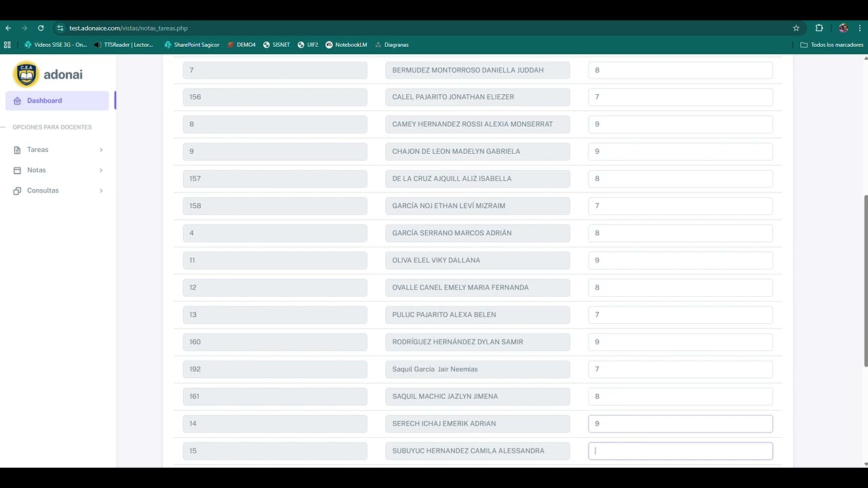The height and width of the screenshot is (488, 868).
Task: Open the apps grid in bookmarks bar
Action: point(7,45)
